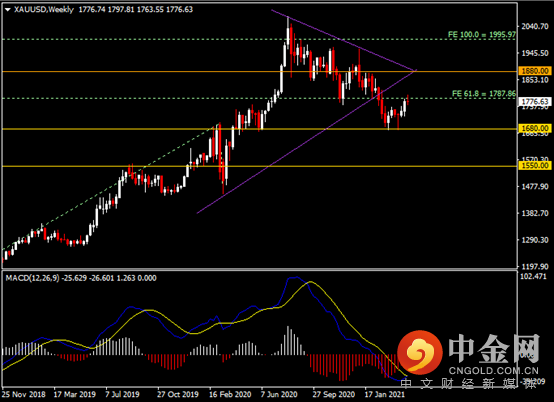Click the XAUUSD chart dropdown triangle
The image size is (554, 402).
coord(8,10)
